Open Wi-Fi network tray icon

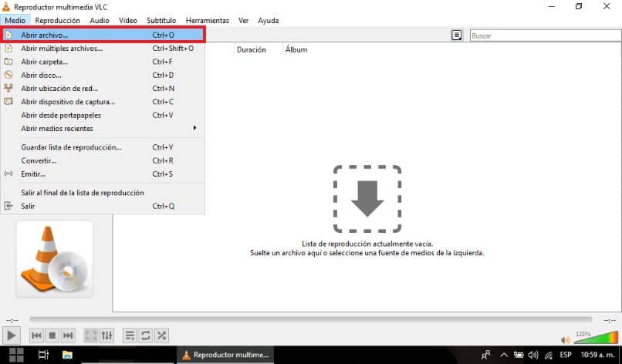click(x=549, y=355)
